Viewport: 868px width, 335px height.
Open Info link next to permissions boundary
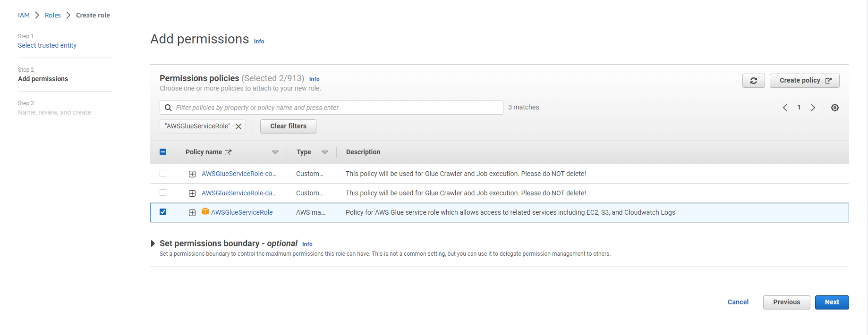point(307,244)
